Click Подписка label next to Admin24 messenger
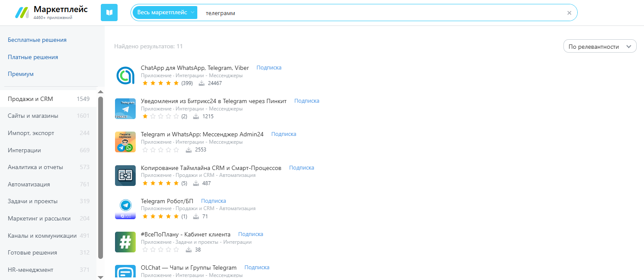This screenshot has width=644, height=280. tap(284, 134)
